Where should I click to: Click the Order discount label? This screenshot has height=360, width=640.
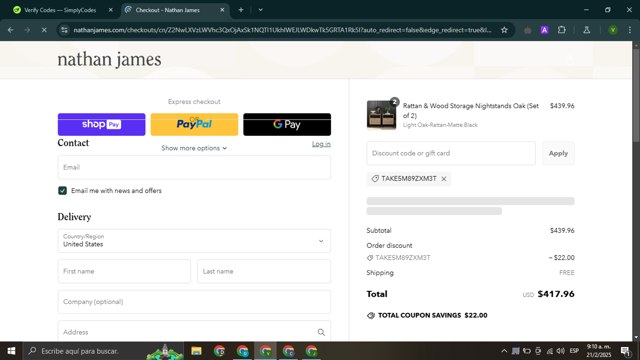tap(389, 246)
